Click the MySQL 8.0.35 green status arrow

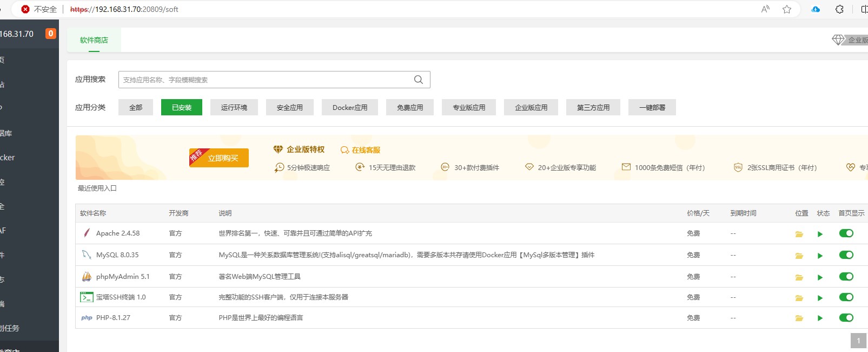pos(820,256)
